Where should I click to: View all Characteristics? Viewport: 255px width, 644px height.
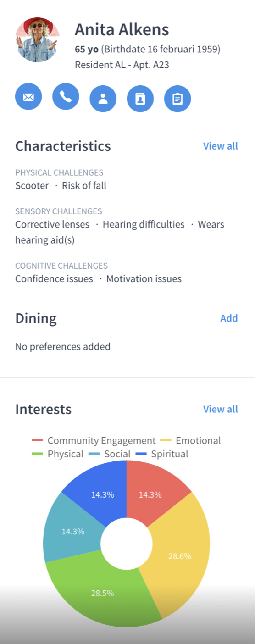click(221, 146)
